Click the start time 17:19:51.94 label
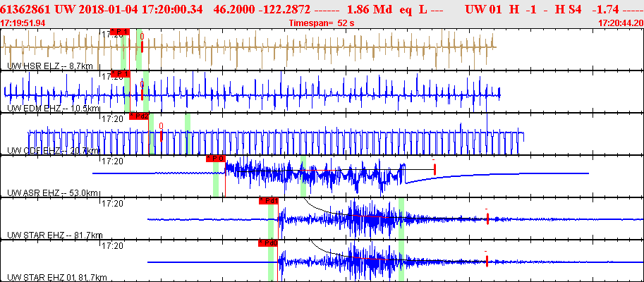Image resolution: width=644 pixels, height=282 pixels. click(x=23, y=23)
